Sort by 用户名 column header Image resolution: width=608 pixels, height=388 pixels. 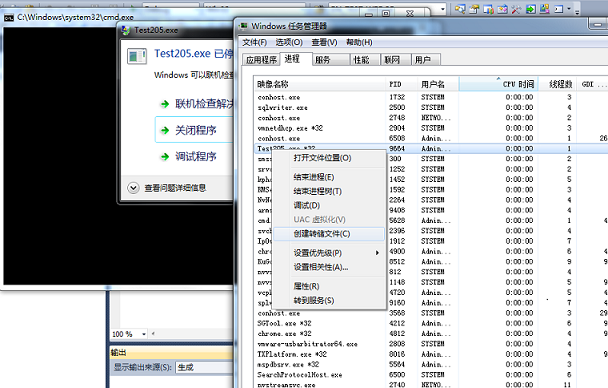pos(439,84)
